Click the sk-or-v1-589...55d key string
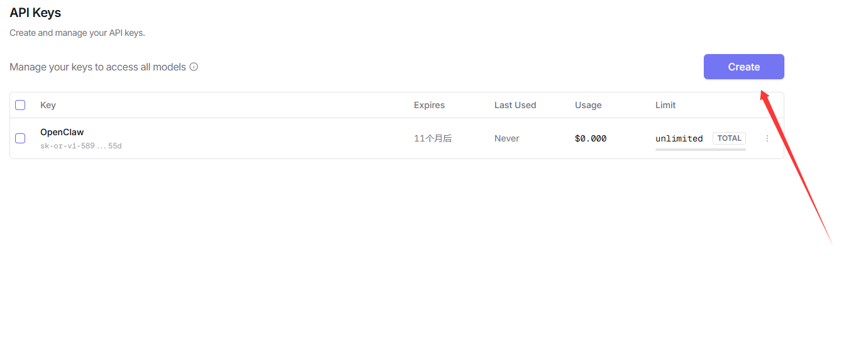 [x=81, y=146]
